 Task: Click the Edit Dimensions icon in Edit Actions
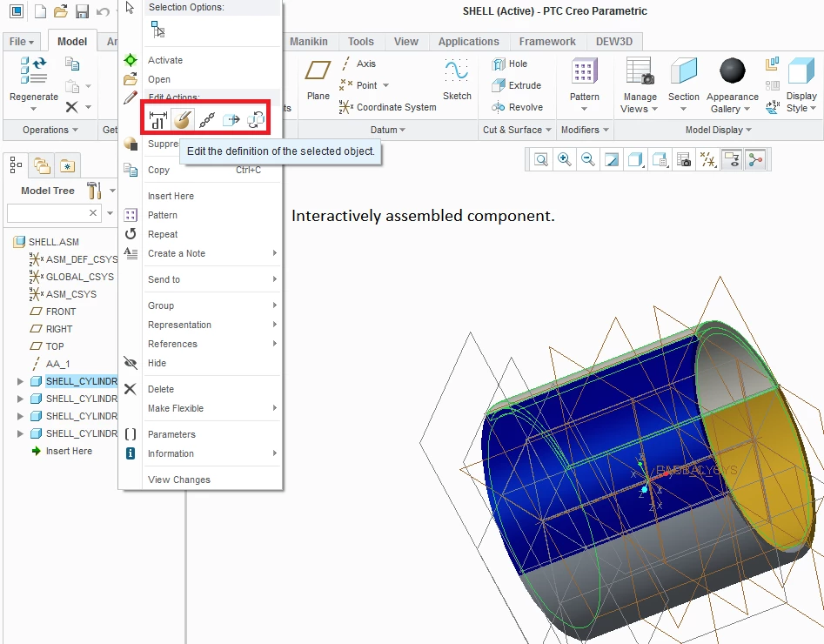tap(157, 120)
